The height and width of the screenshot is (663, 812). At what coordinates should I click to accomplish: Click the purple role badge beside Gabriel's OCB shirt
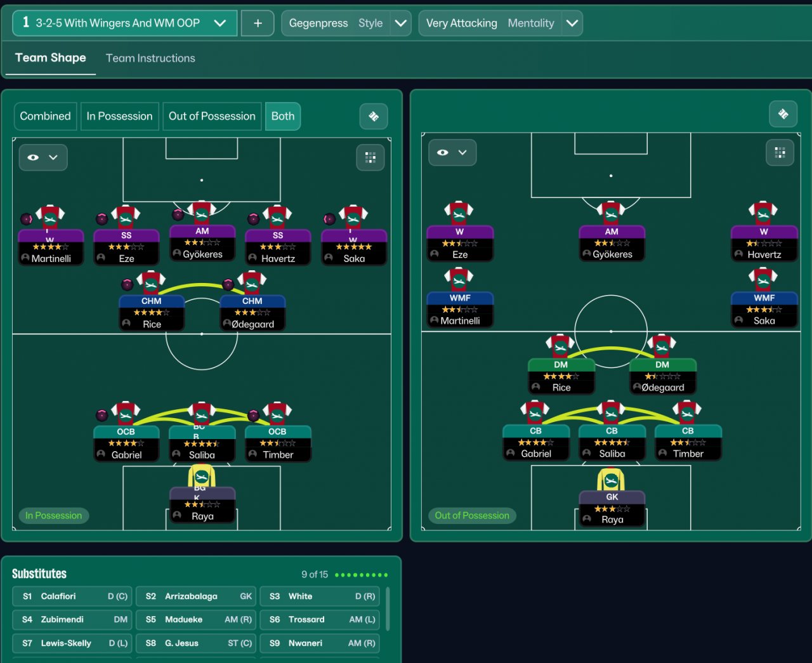click(x=102, y=416)
